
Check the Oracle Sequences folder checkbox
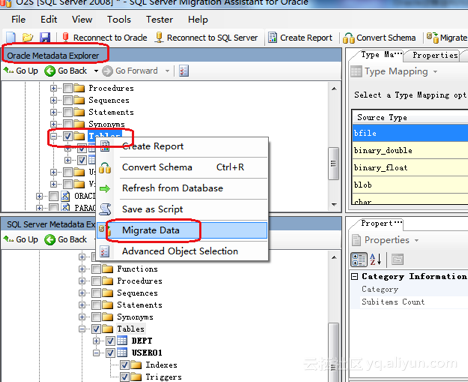coord(68,100)
